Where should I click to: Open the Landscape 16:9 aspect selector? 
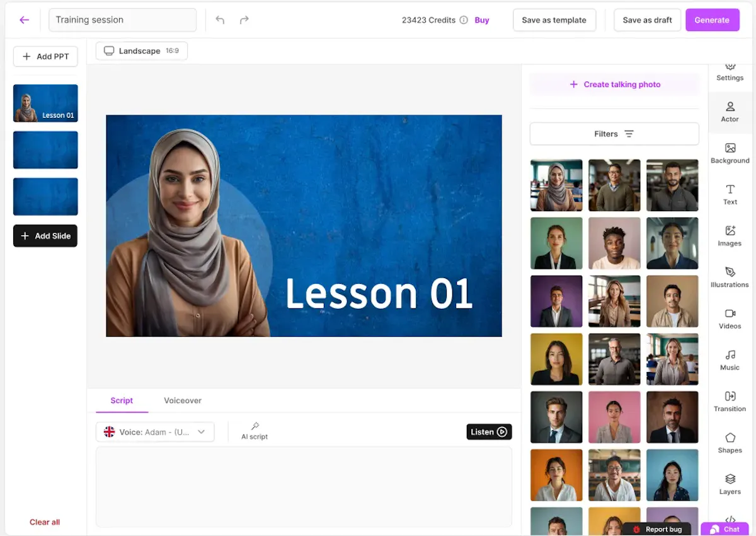coord(142,51)
